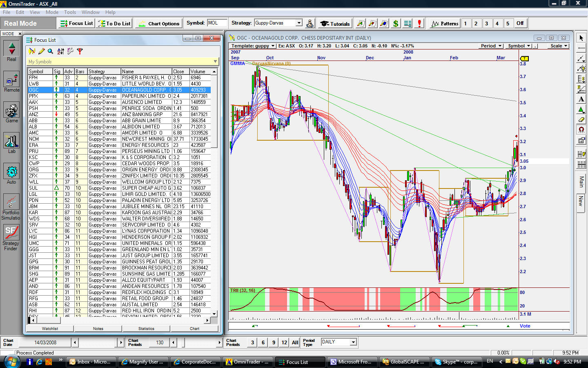Set chart periods to 6
The height and width of the screenshot is (368, 588).
(263, 343)
